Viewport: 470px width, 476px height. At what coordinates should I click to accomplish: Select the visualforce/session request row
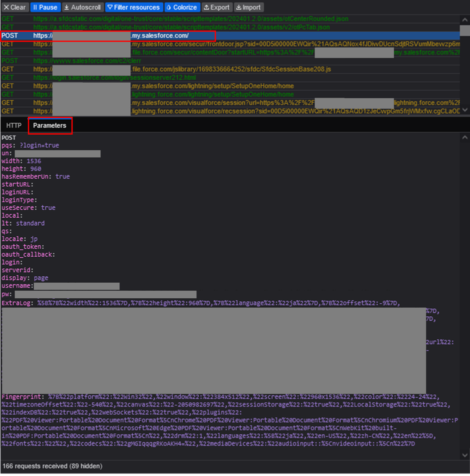(230, 103)
